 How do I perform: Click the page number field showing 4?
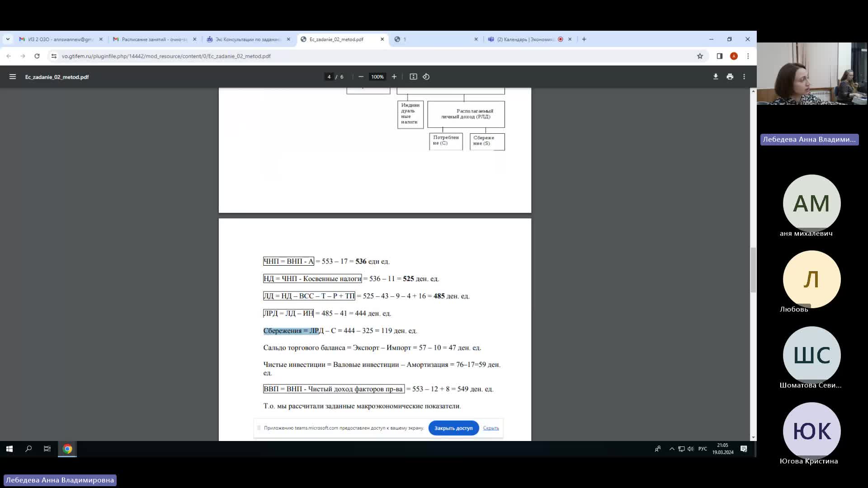pyautogui.click(x=329, y=77)
